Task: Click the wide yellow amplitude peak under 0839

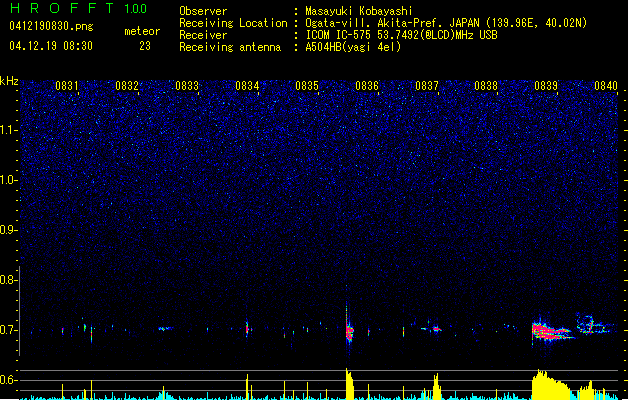Action: pos(552,385)
